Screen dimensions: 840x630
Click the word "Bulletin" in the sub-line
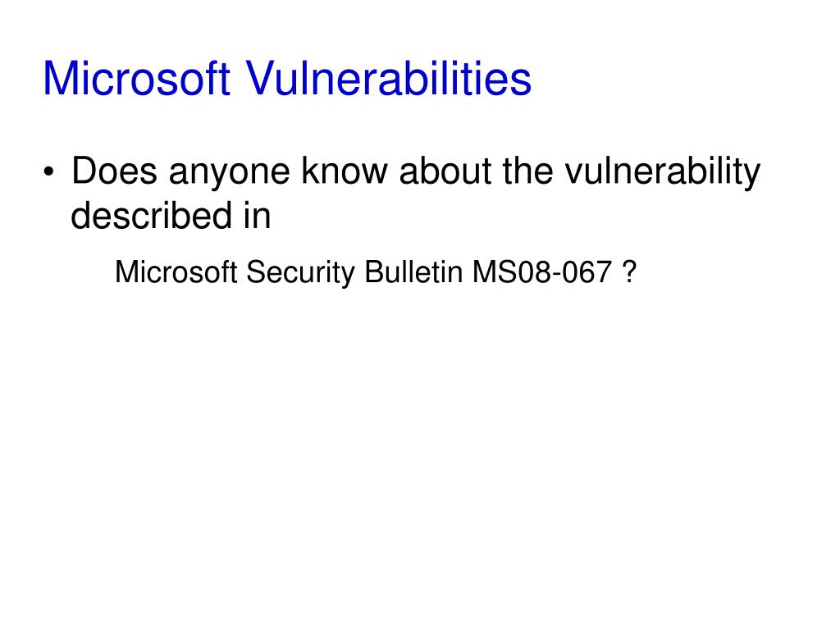413,272
